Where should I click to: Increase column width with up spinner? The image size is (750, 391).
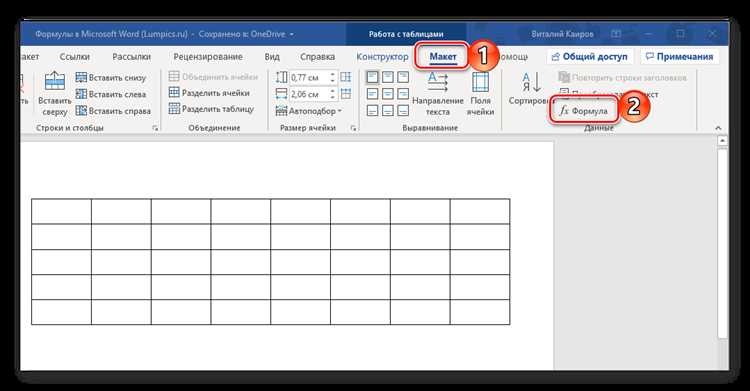pyautogui.click(x=332, y=91)
